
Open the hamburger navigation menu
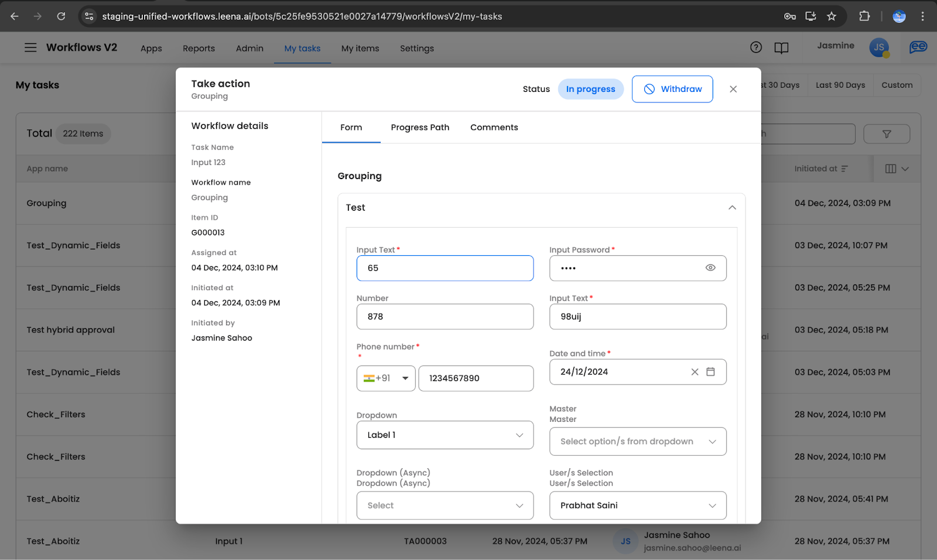pos(30,47)
